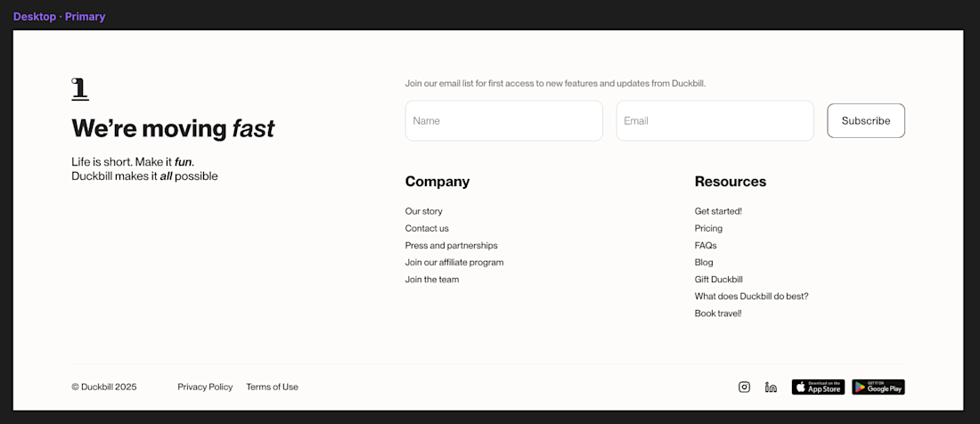Click the Email input field
This screenshot has height=424, width=980.
(x=715, y=120)
